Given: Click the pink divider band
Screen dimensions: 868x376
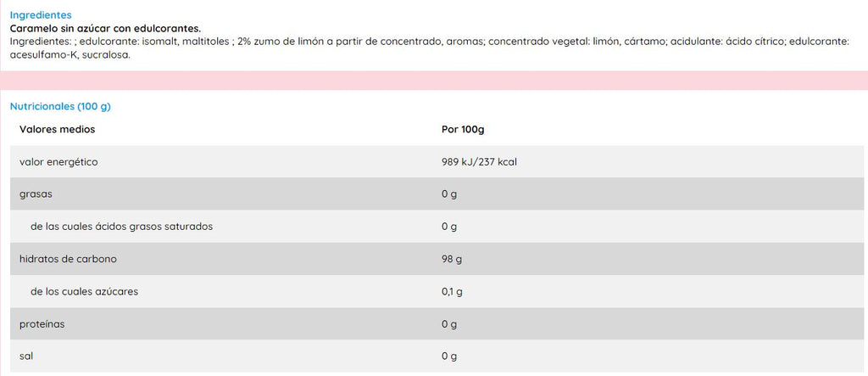Looking at the screenshot, I should (434, 81).
